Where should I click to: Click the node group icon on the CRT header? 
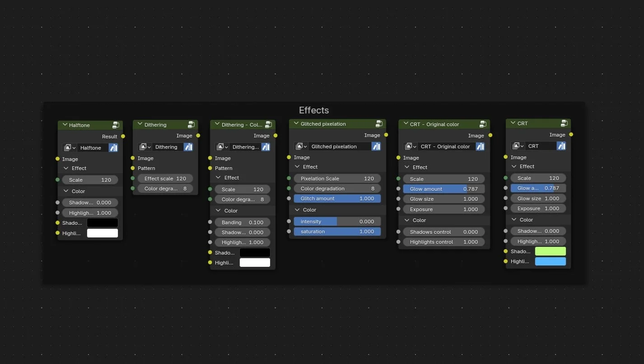tap(564, 123)
